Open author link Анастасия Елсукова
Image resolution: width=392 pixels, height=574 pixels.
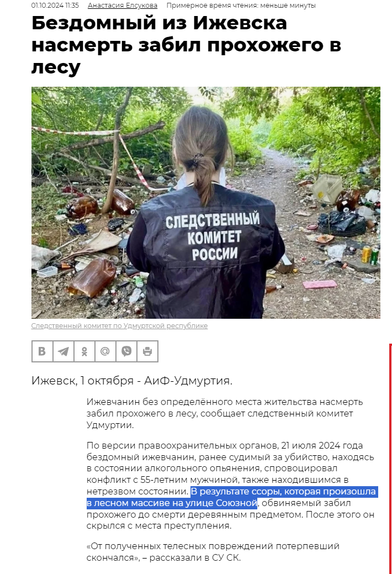[123, 6]
